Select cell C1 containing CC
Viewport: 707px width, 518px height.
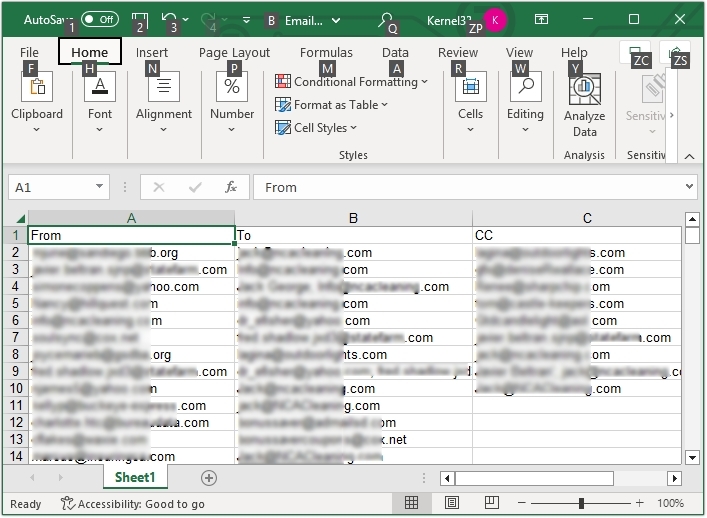(577, 235)
